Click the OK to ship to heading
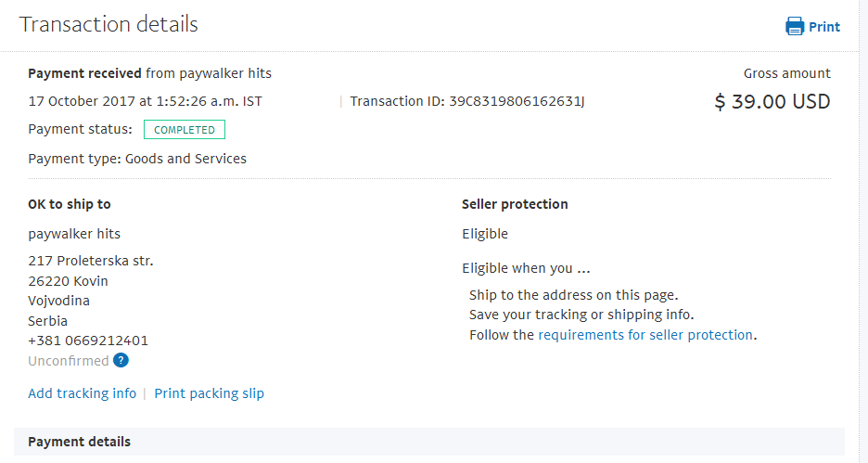The width and height of the screenshot is (868, 463). coord(70,204)
